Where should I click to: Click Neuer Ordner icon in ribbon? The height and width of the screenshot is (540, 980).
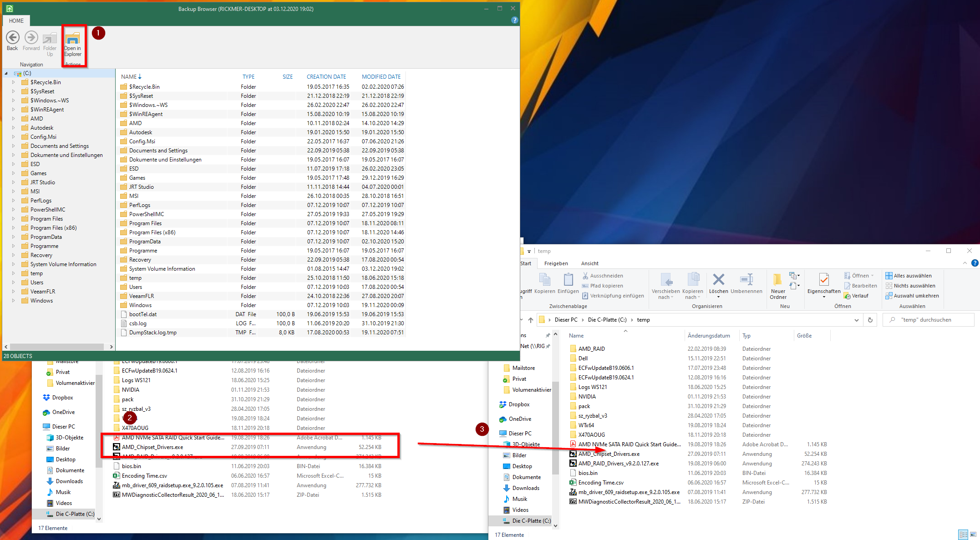tap(777, 280)
